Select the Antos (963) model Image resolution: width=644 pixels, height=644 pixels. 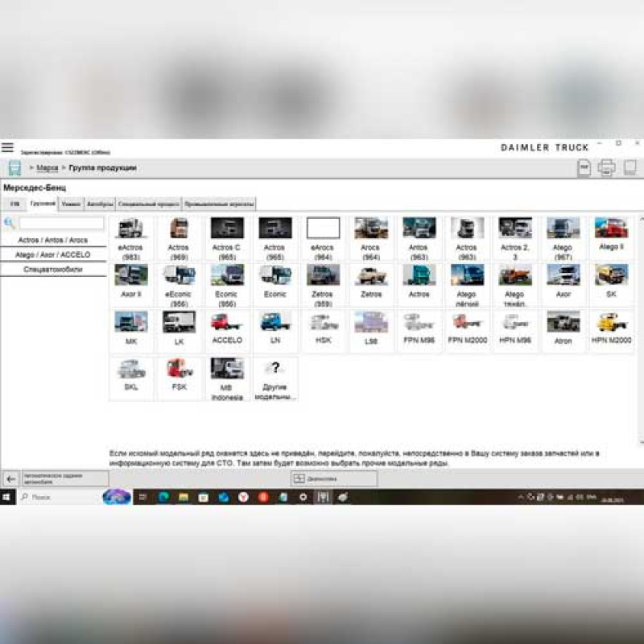(x=419, y=238)
